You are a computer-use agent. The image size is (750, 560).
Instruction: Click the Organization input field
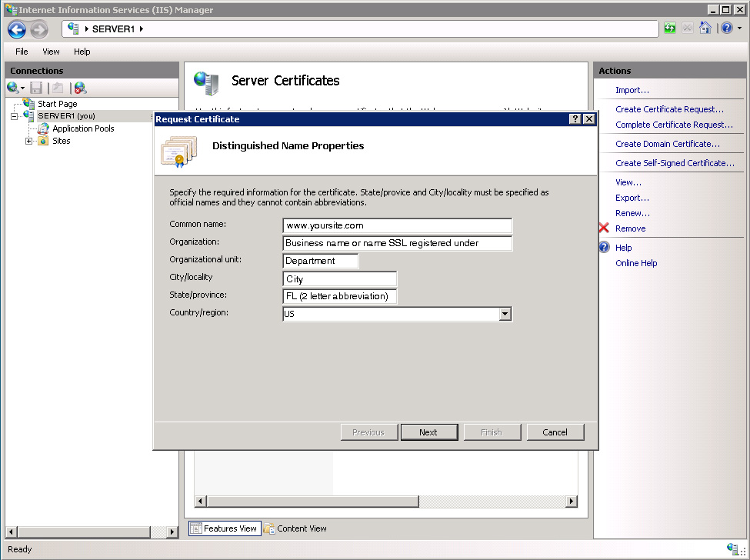[x=397, y=243]
